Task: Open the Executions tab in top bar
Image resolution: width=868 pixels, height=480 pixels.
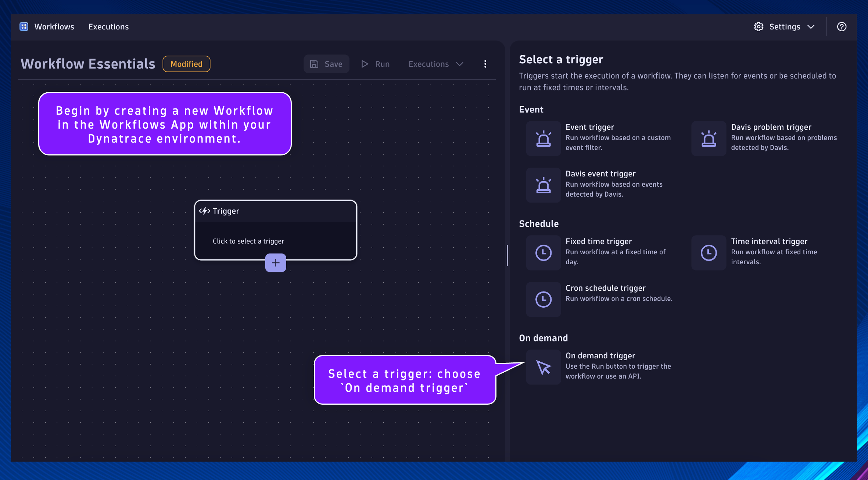Action: [x=108, y=26]
